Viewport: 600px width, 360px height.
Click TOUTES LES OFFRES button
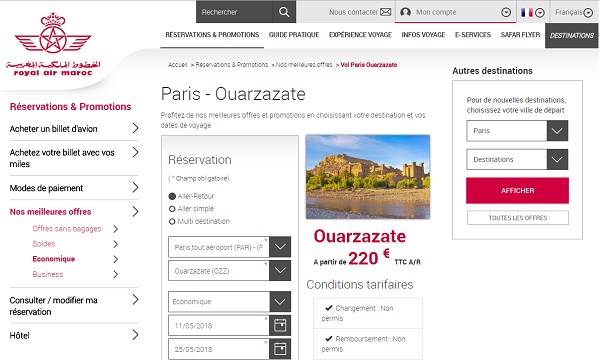(518, 218)
